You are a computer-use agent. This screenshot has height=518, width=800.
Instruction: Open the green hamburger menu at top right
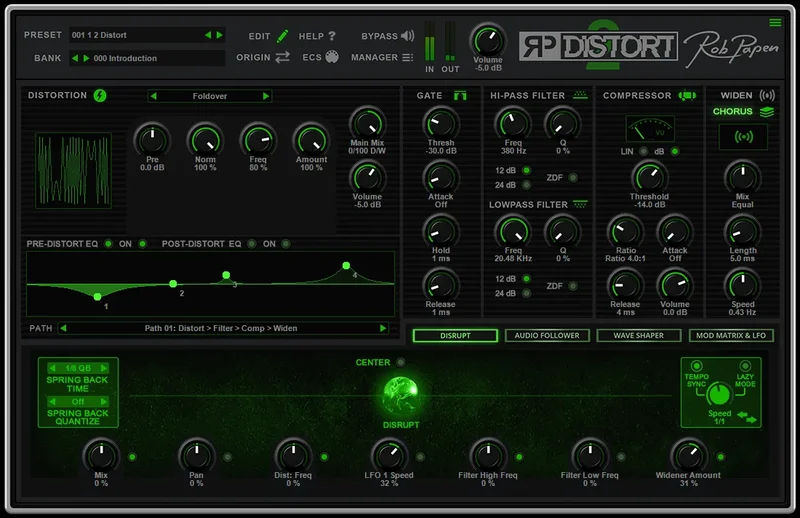[x=775, y=22]
